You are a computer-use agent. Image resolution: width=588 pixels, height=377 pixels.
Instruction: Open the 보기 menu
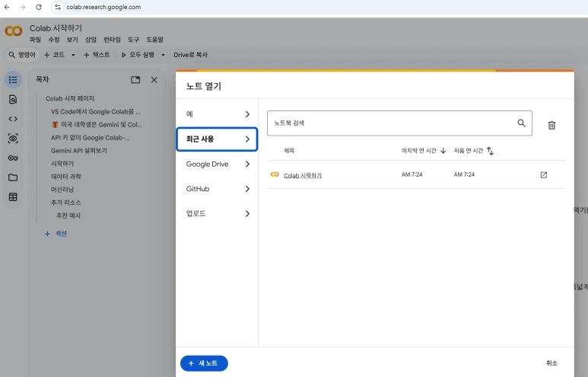pyautogui.click(x=72, y=40)
